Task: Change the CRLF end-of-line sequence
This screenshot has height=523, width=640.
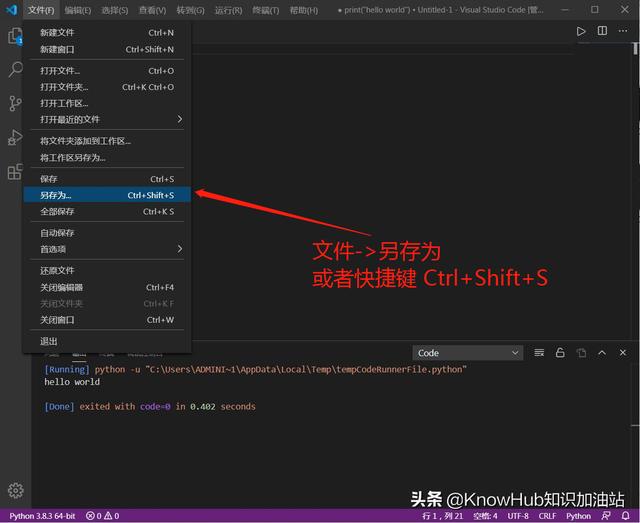Action: coord(547,516)
